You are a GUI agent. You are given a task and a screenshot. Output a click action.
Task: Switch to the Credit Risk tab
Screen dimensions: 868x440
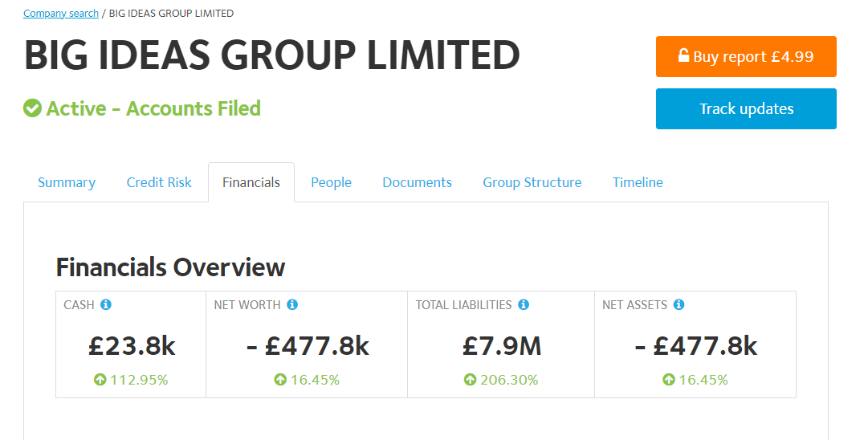click(159, 182)
